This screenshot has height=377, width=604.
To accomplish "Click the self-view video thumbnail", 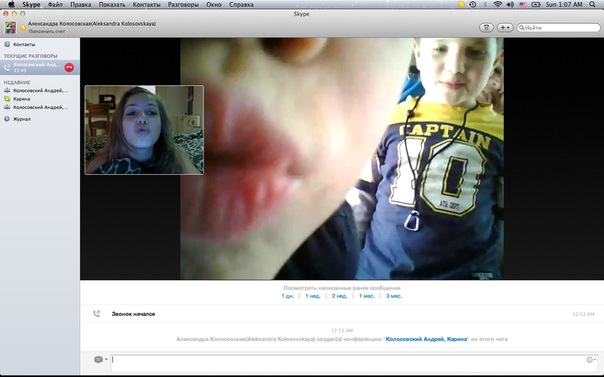I will click(x=144, y=130).
